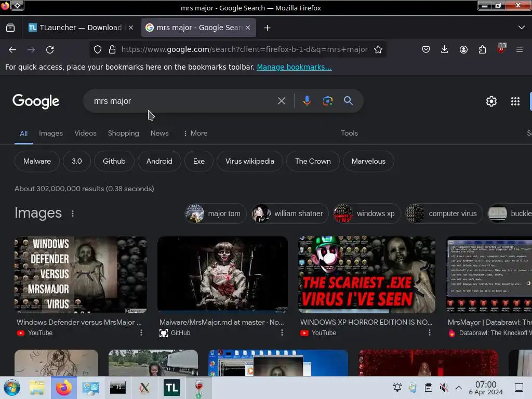Open the Tools search options
This screenshot has height=399, width=532.
349,134
